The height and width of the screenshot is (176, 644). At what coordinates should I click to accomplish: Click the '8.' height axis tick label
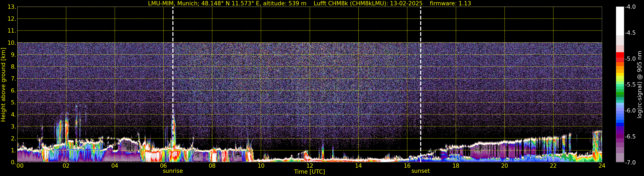(13, 67)
